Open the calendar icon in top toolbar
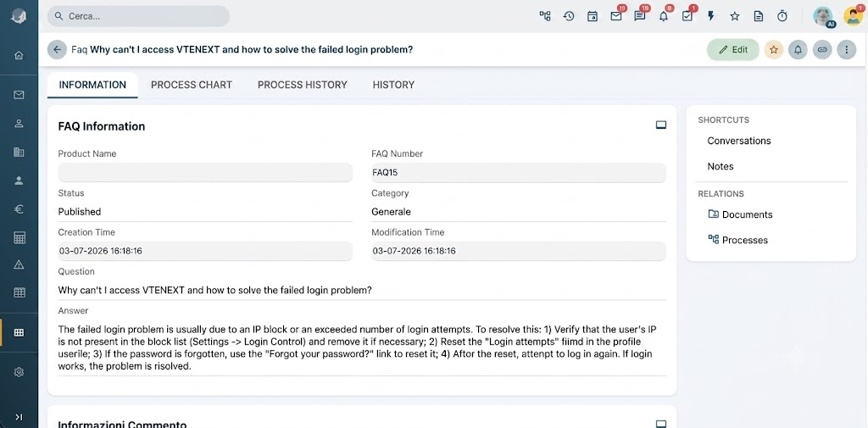This screenshot has width=868, height=428. point(593,16)
